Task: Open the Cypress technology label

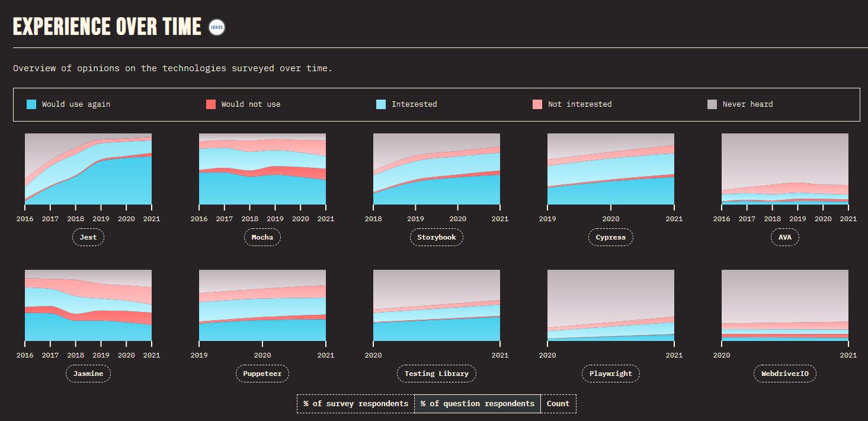Action: tap(611, 237)
